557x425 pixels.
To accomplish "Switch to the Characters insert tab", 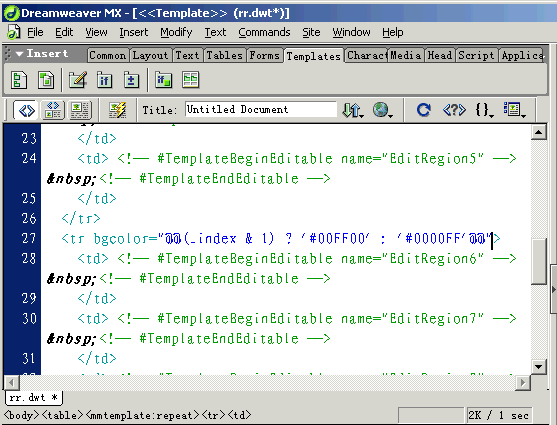I will pos(367,55).
